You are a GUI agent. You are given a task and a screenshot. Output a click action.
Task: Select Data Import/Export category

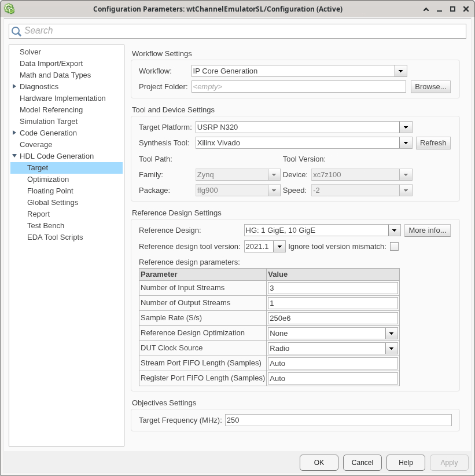point(51,64)
